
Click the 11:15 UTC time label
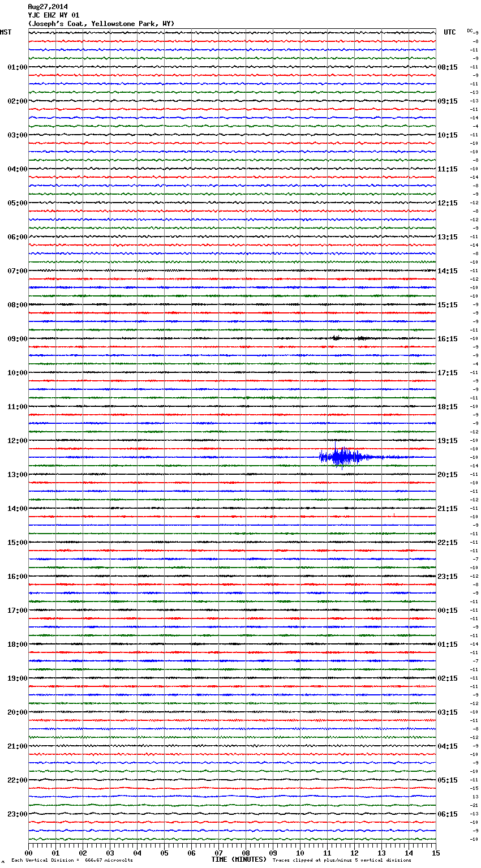coord(448,169)
